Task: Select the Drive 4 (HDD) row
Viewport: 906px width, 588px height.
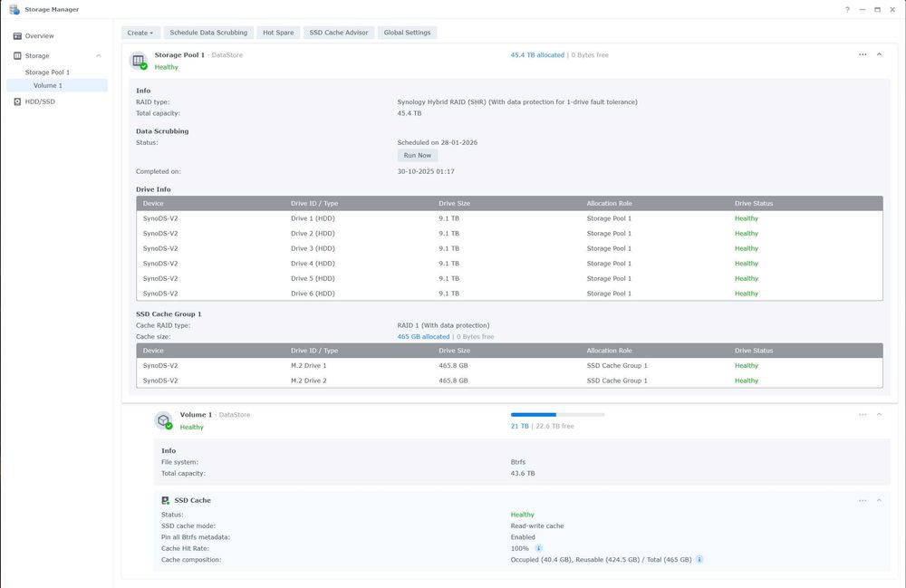Action: [x=509, y=264]
